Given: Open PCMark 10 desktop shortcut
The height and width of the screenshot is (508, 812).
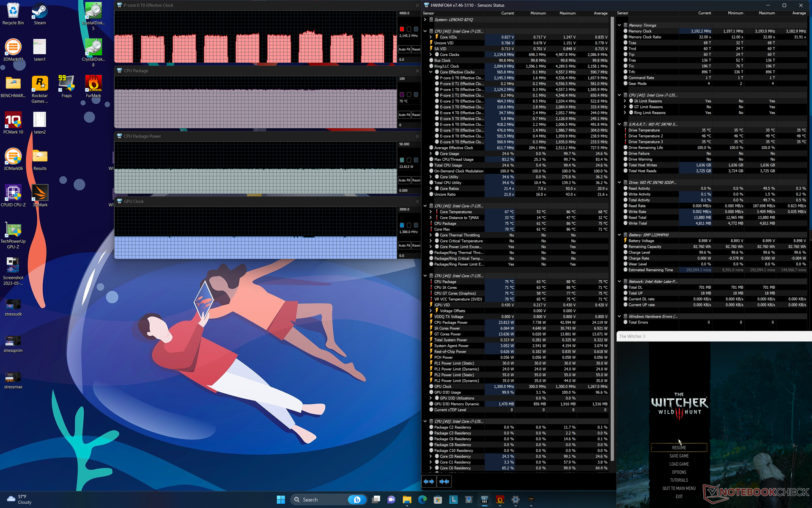Looking at the screenshot, I should pos(13,123).
